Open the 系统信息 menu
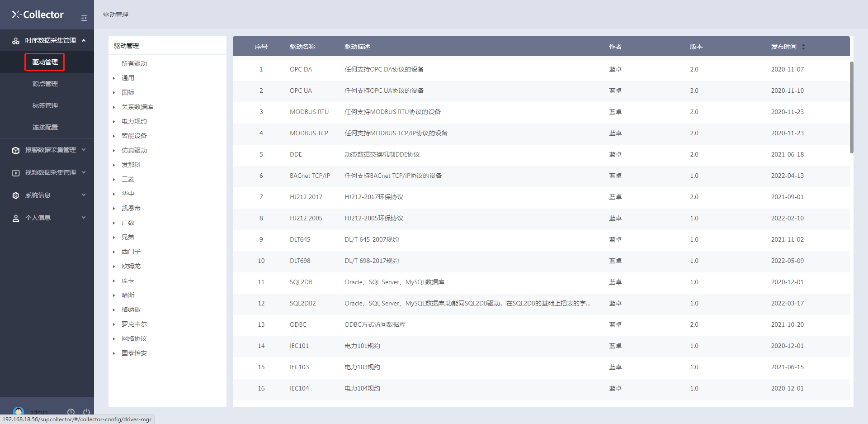The image size is (868, 424). pyautogui.click(x=47, y=195)
